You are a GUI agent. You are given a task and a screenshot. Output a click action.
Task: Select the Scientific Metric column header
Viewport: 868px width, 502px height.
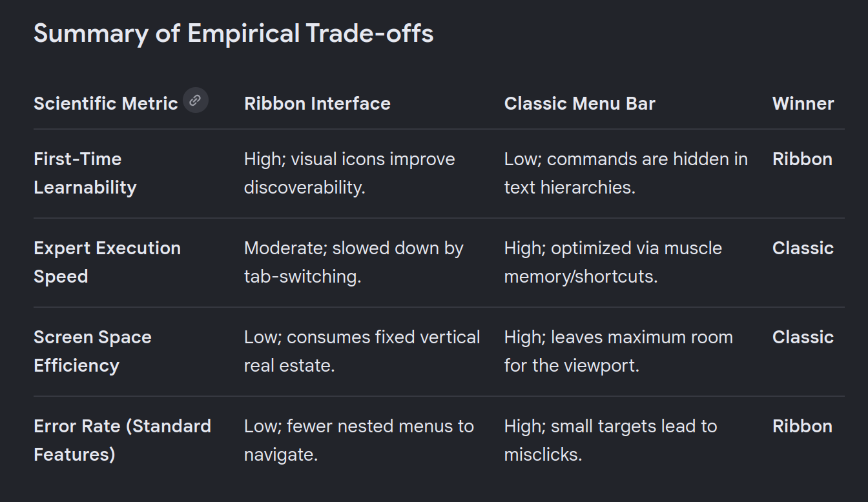coord(106,104)
